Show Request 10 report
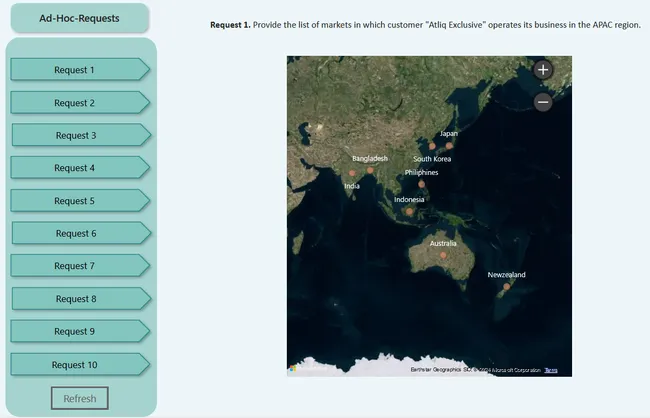650x418 pixels. 80,365
